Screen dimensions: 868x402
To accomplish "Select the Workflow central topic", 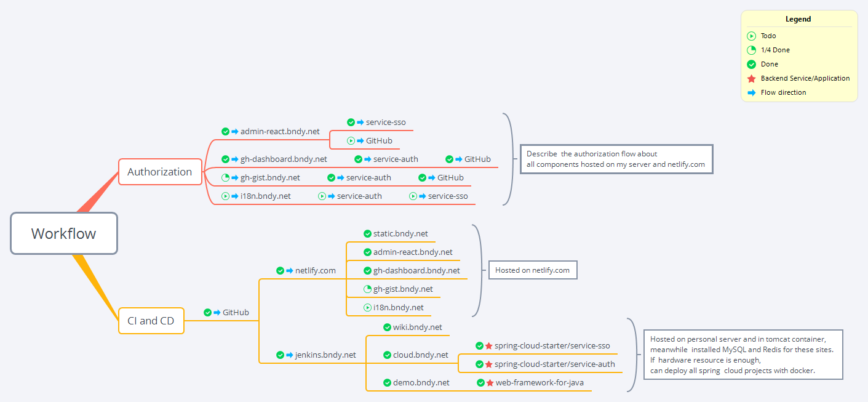I will click(64, 233).
